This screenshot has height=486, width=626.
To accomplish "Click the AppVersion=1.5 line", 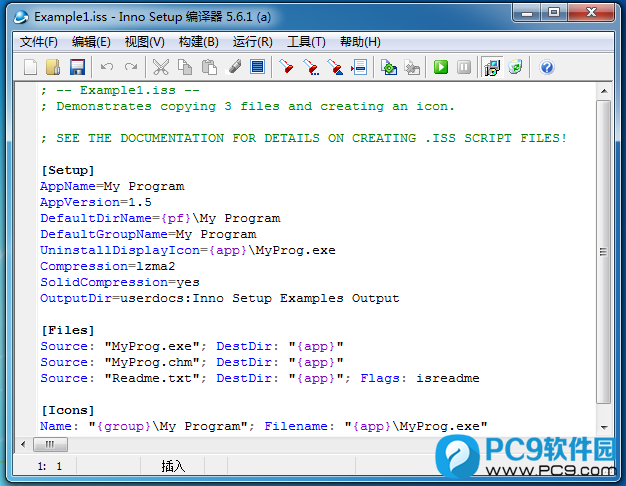I will coord(96,202).
